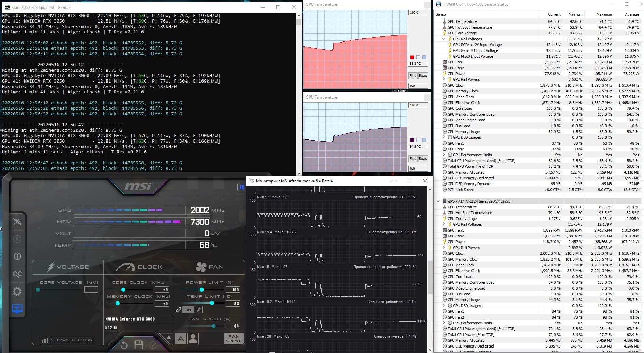Click the reset settings circular arrow icon
Viewport: 644px width, 353px height.
[x=124, y=345]
